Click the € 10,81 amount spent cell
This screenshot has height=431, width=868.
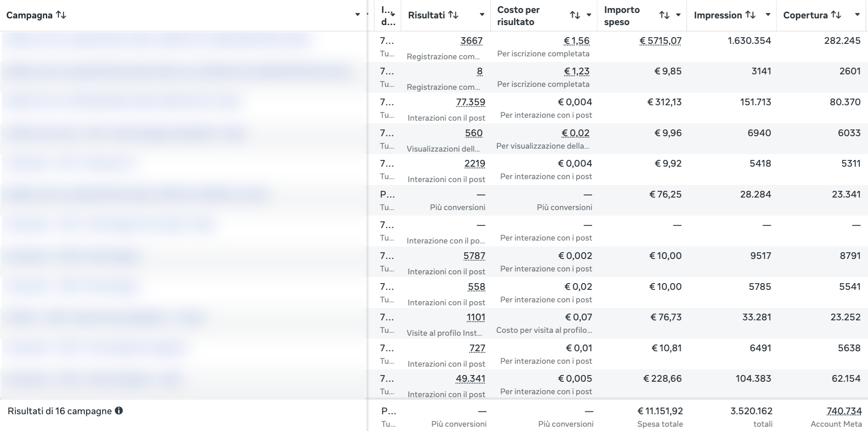(666, 348)
